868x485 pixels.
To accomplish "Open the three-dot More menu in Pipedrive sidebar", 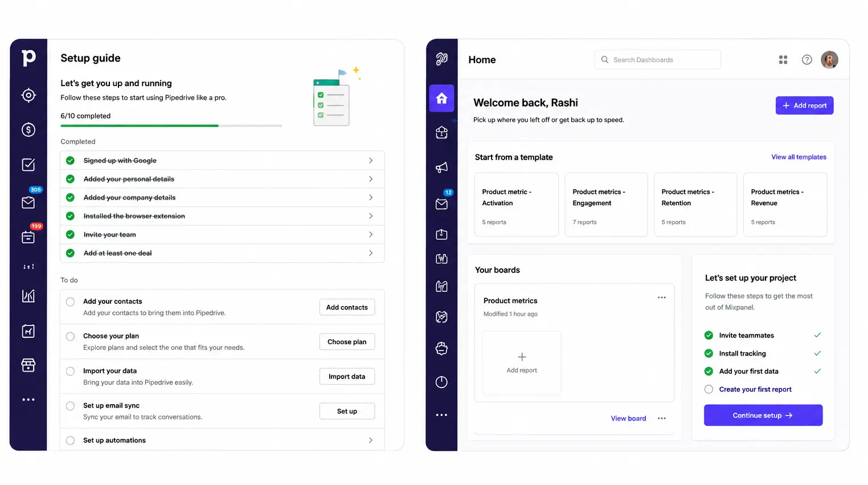I will click(x=28, y=400).
